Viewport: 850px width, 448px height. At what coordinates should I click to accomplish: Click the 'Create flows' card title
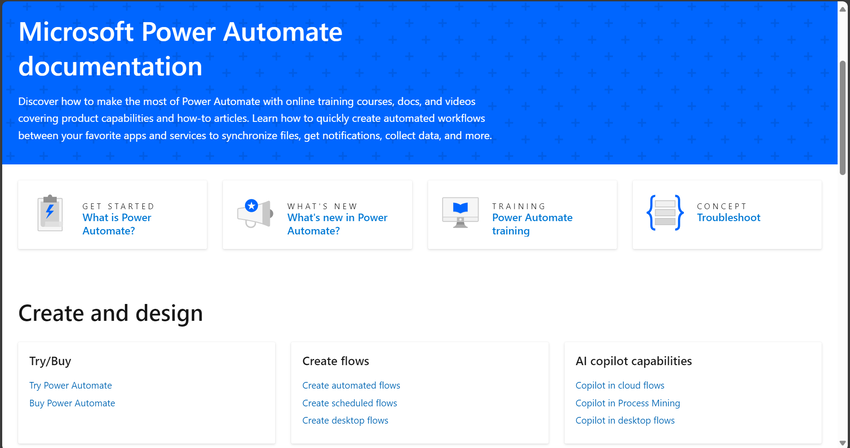pos(336,361)
